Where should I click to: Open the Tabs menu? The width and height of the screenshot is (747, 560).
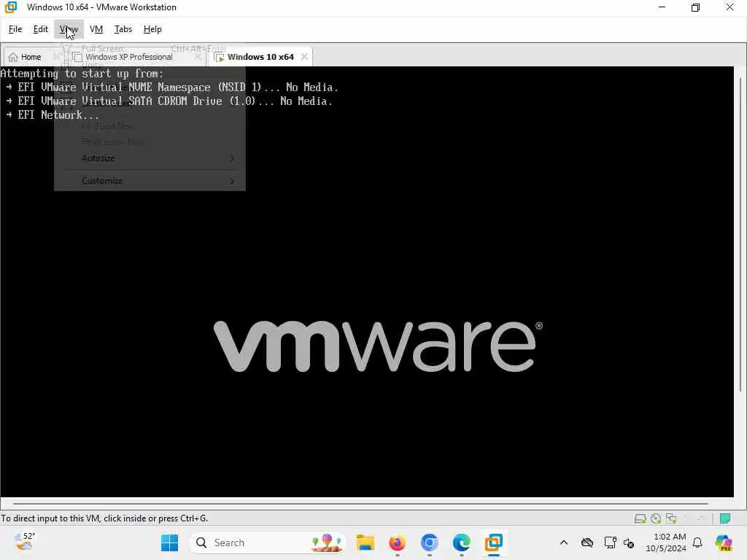tap(123, 29)
